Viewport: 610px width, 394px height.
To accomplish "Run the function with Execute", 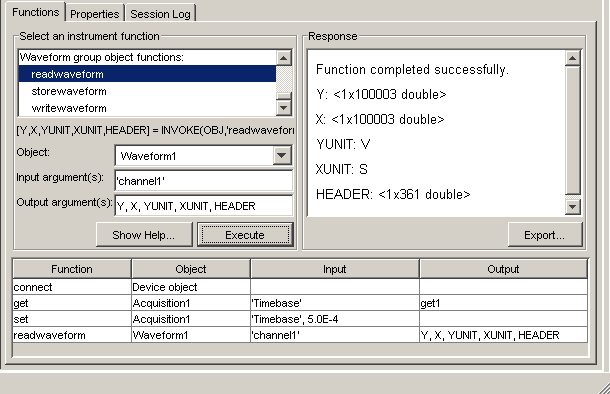I will pos(245,235).
